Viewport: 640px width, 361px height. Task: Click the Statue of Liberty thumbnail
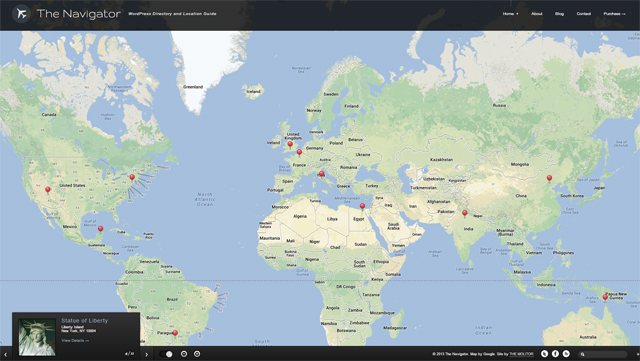pos(37,337)
